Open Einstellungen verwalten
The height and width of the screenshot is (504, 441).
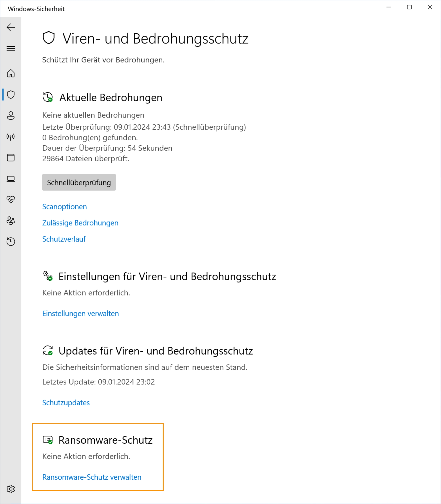[80, 313]
